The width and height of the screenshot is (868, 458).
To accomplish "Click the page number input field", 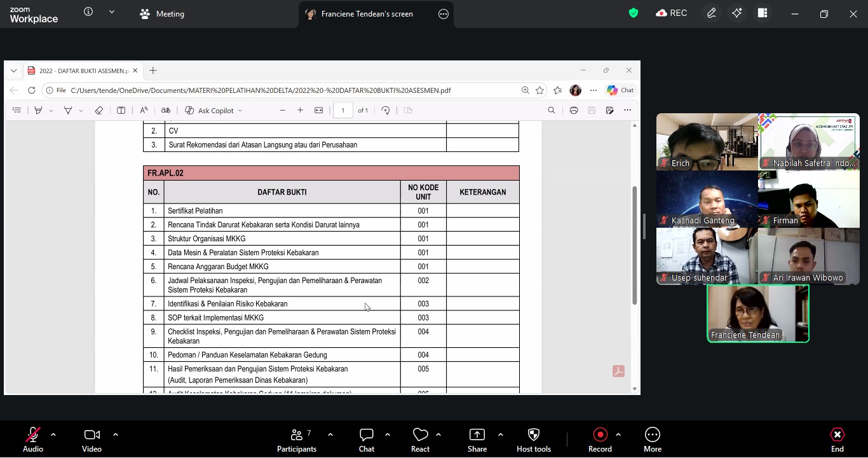I will [342, 110].
